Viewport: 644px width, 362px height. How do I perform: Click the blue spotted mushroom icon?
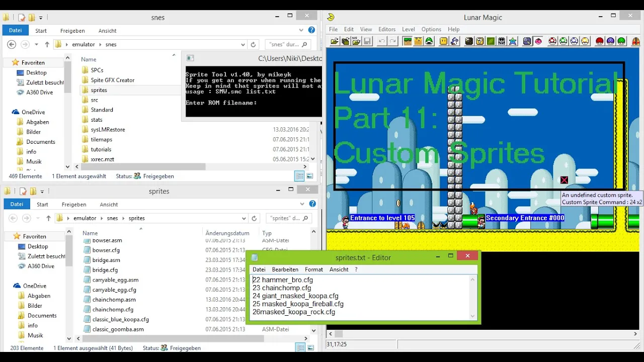coord(575,41)
